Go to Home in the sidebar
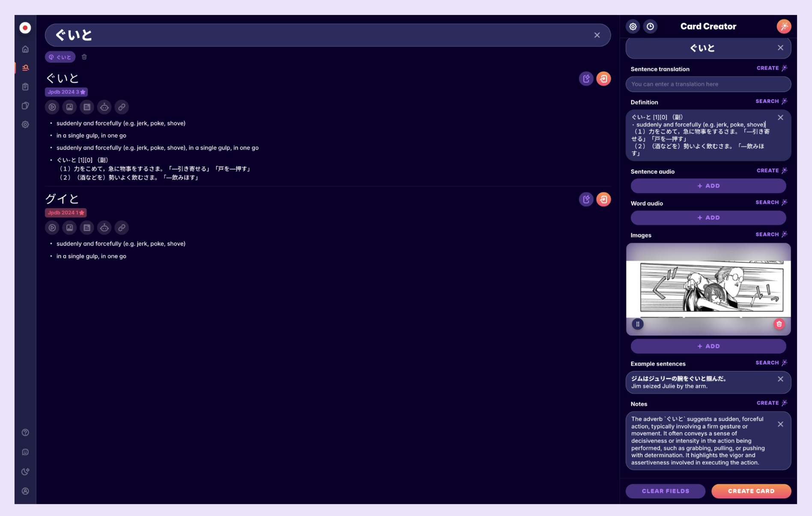 (25, 49)
